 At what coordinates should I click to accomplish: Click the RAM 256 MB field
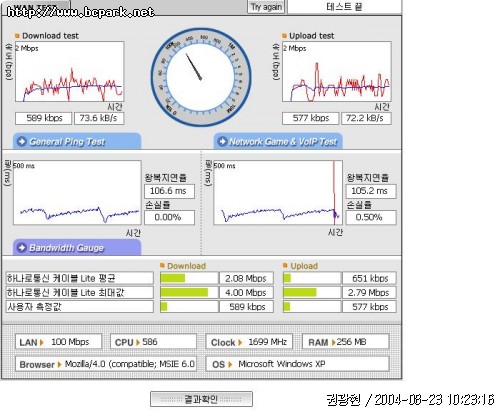click(x=345, y=342)
